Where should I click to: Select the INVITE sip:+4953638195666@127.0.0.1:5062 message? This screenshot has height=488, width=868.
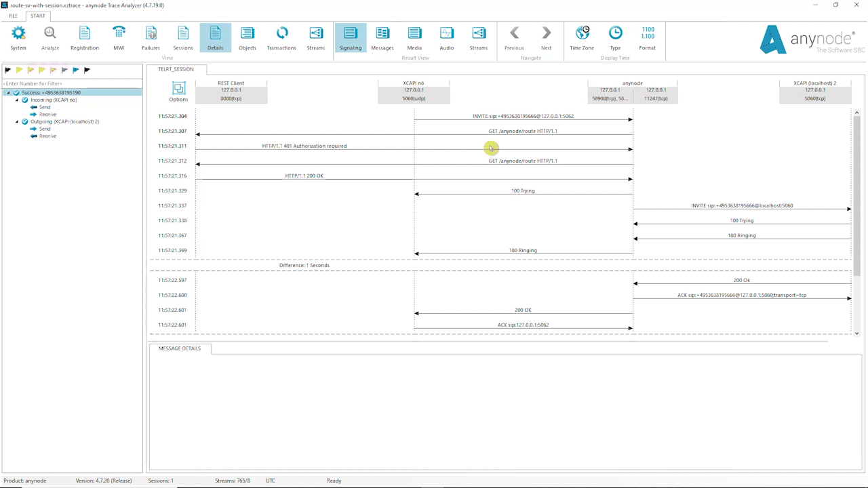click(523, 117)
